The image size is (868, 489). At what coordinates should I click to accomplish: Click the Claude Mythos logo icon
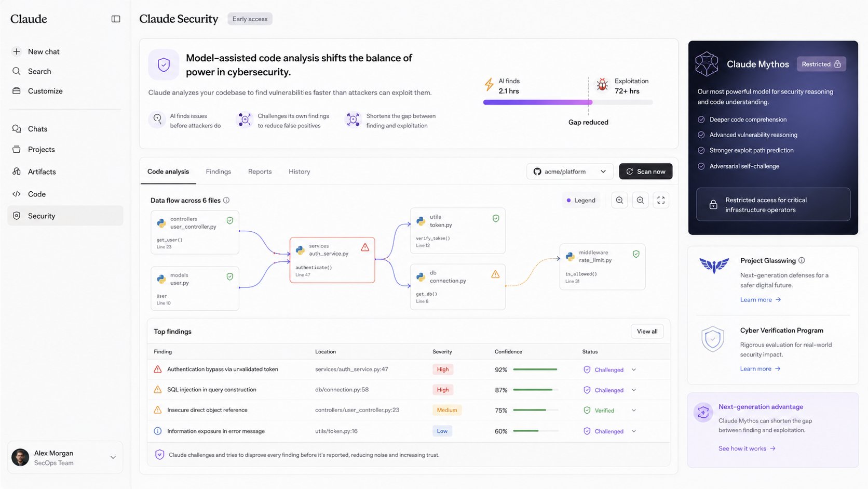tap(707, 64)
